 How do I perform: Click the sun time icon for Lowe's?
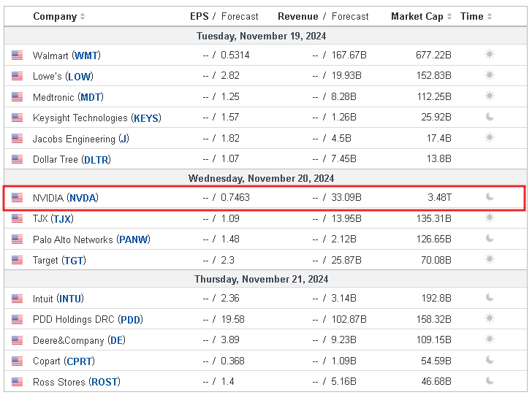[x=490, y=75]
